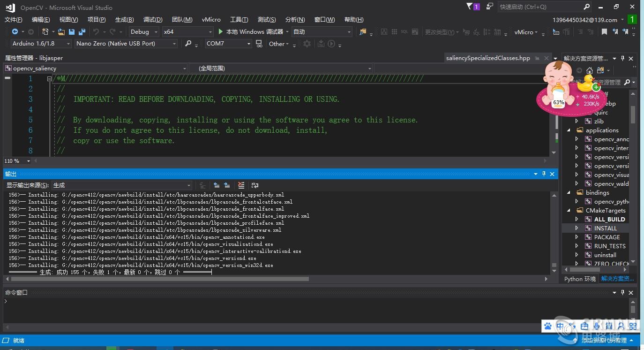
Task: Click the Find in Files folder icon
Action: click(x=363, y=32)
